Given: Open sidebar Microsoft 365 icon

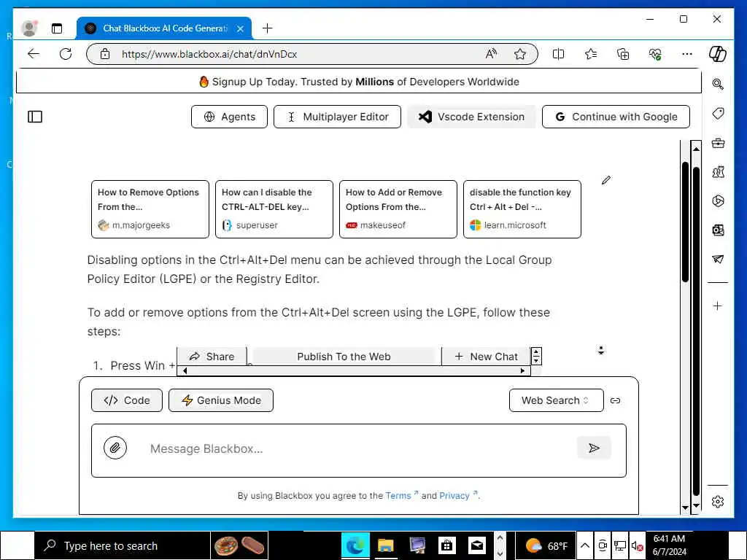Looking at the screenshot, I should pyautogui.click(x=718, y=201).
